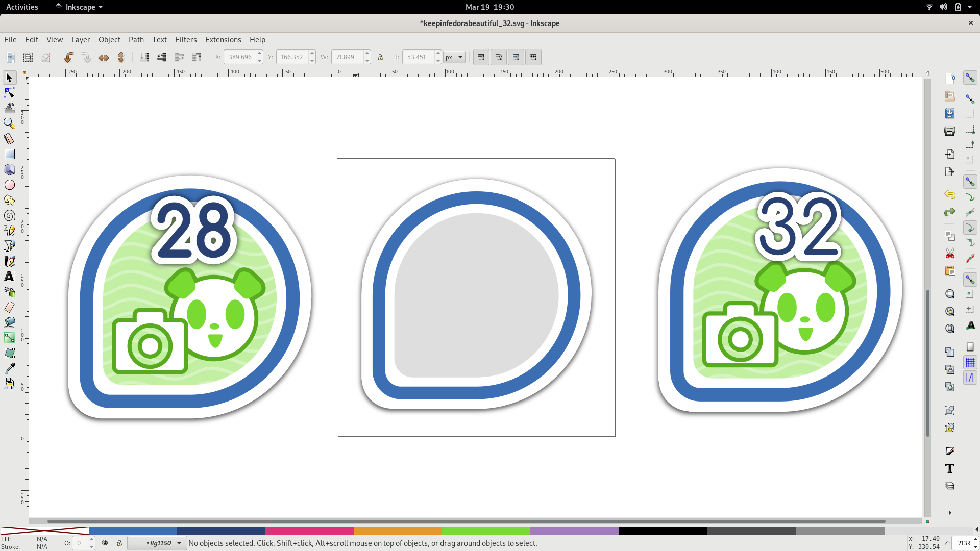Viewport: 980px width, 551px height.
Task: Toggle scale stroke width option
Action: click(481, 57)
